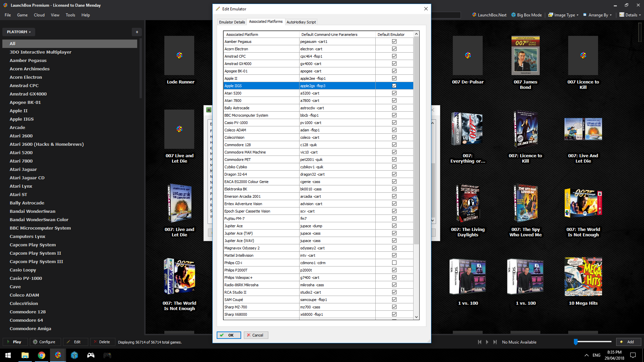The image size is (644, 362).
Task: Click the All platform filter
Action: 70,44
